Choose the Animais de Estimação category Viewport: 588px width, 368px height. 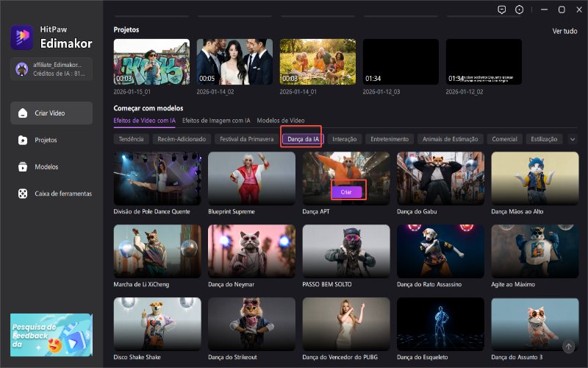[x=449, y=138]
